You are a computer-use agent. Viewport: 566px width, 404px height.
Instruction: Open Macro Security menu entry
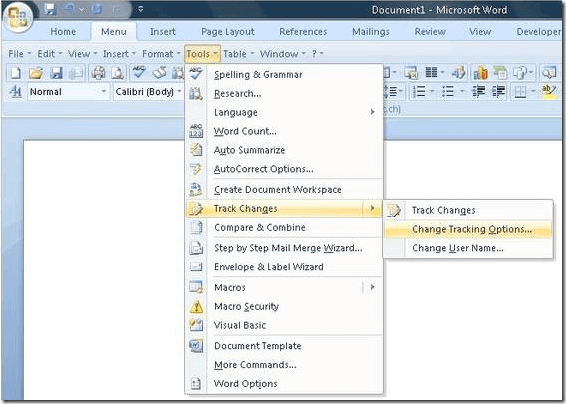click(284, 306)
